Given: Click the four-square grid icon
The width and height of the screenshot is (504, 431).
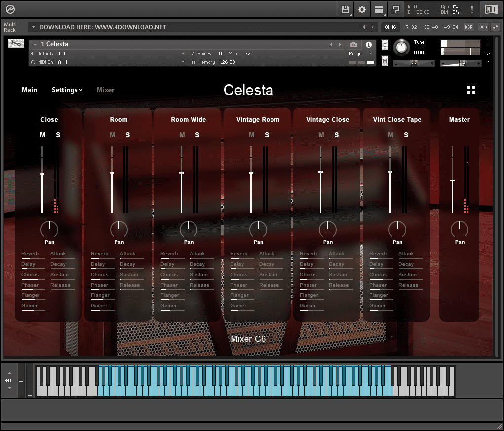Looking at the screenshot, I should tap(471, 90).
